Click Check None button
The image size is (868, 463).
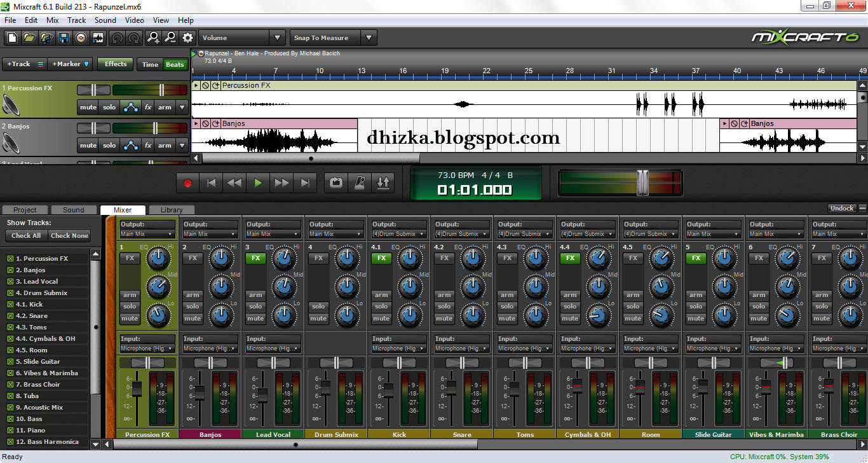[69, 236]
